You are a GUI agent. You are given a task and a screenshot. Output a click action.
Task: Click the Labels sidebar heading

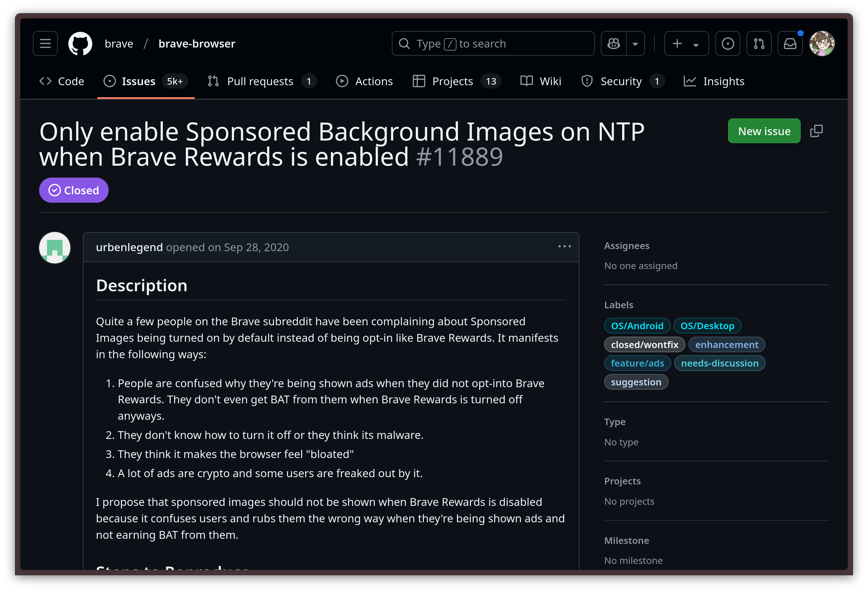(619, 305)
